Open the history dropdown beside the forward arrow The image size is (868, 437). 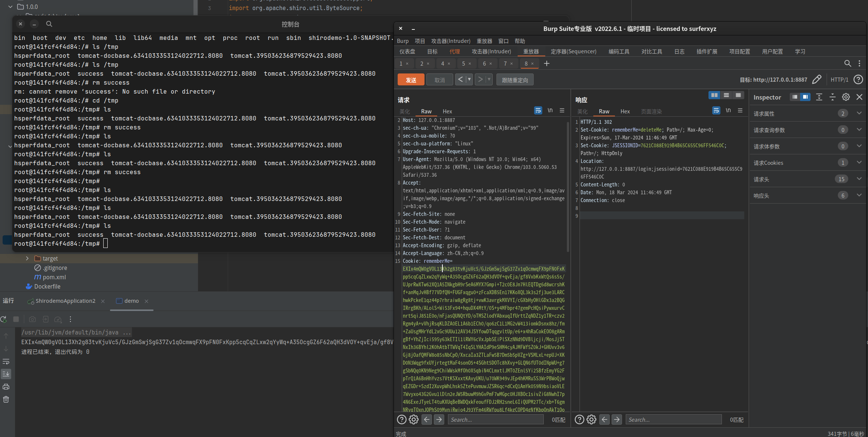click(x=489, y=79)
